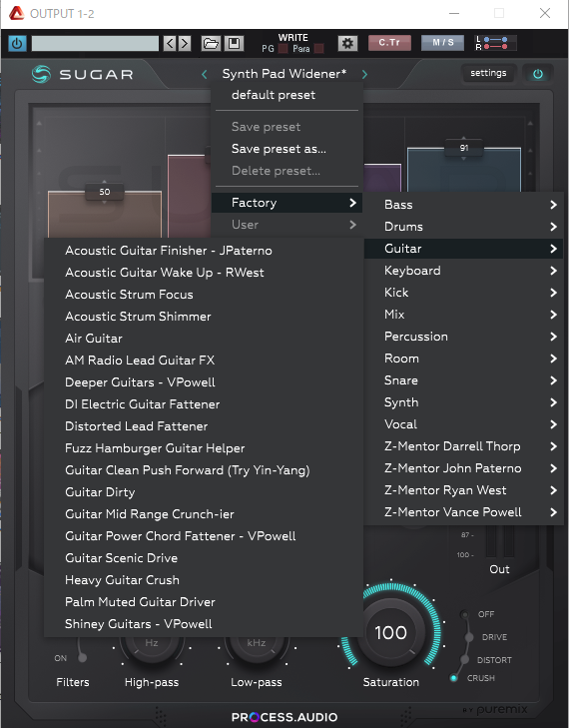Load Distorted Lead Fattener preset
The height and width of the screenshot is (728, 569).
coord(204,426)
